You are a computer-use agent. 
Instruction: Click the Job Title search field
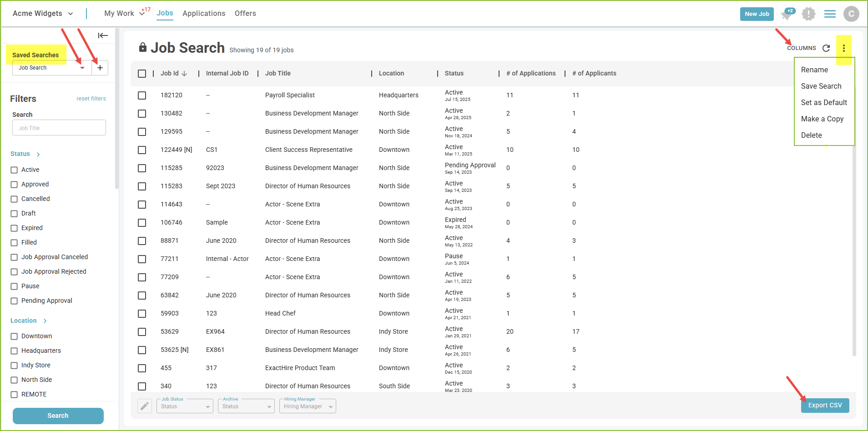click(x=59, y=128)
